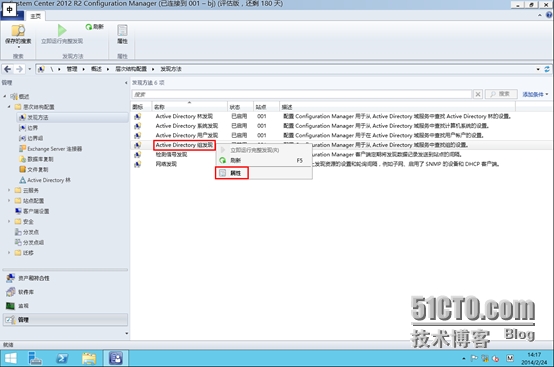554x367 pixels.
Task: Select the Home ribbon tab
Action: tap(35, 16)
